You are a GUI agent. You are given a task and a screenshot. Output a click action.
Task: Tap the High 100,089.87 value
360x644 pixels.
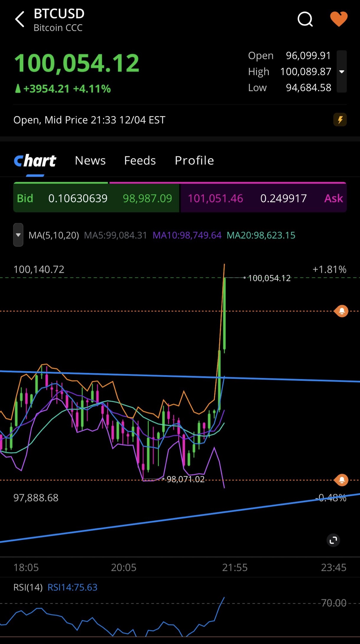click(306, 72)
